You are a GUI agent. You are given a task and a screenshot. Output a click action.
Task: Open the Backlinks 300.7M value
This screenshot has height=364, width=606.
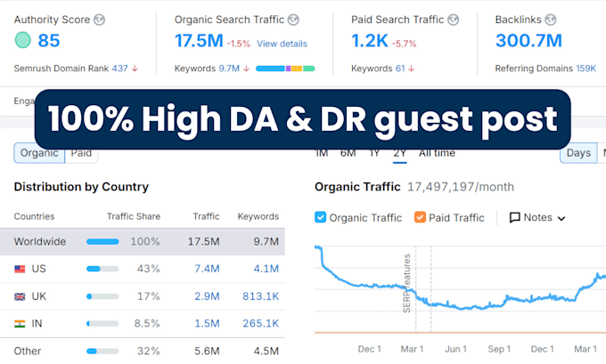[528, 41]
